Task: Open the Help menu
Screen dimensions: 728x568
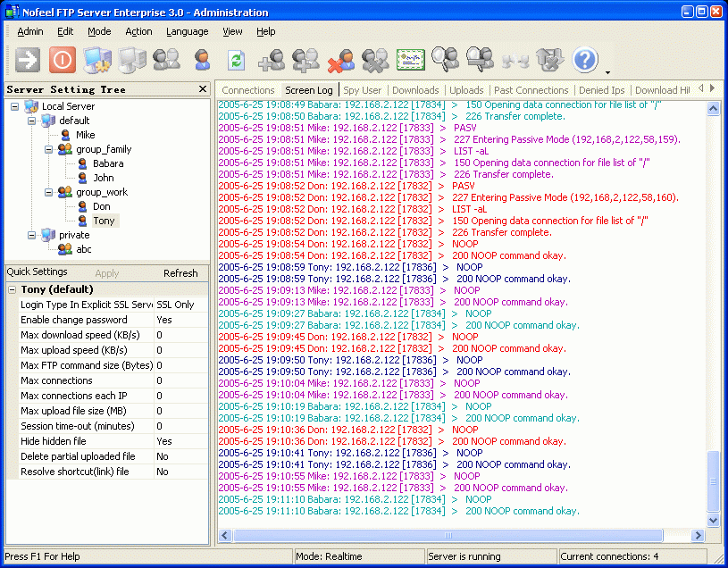Action: pyautogui.click(x=265, y=31)
